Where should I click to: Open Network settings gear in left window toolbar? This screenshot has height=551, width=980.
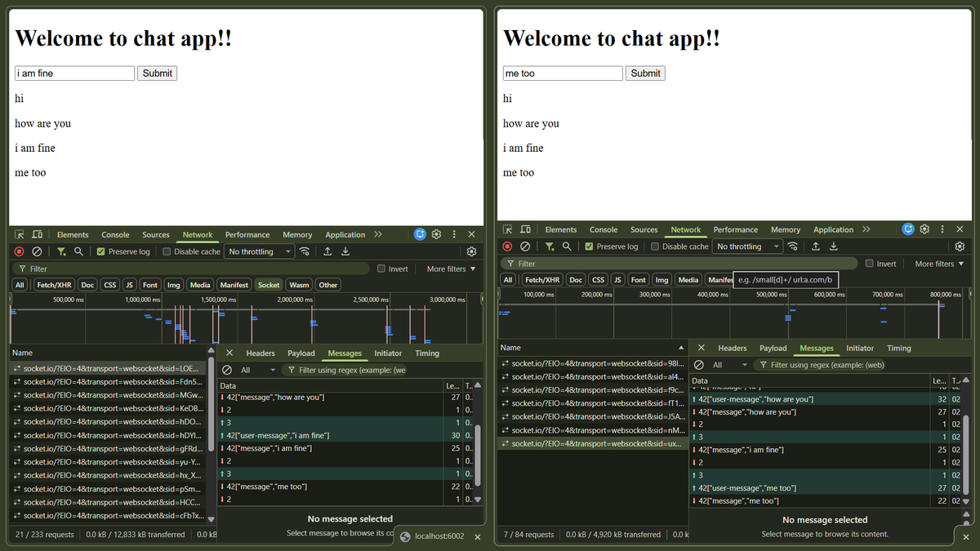[471, 251]
